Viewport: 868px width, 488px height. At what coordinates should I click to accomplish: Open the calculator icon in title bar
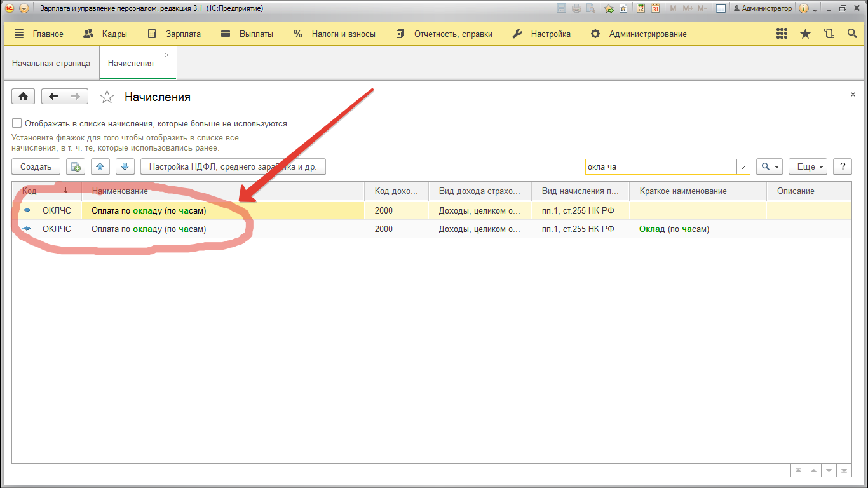(x=641, y=8)
